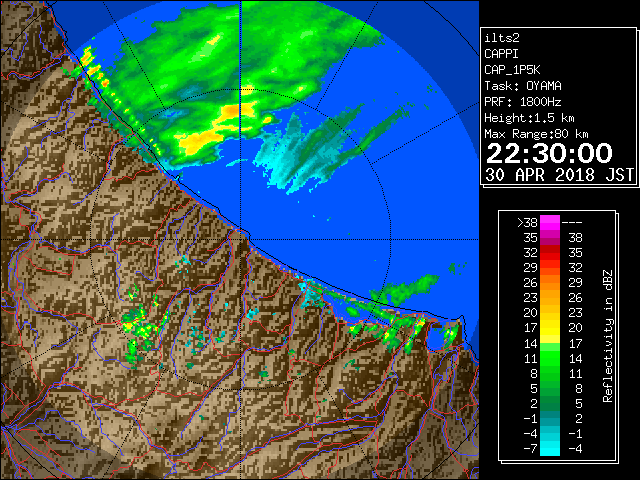Select the 'Height:1.5 km' line
This screenshot has width=640, height=480.
(x=529, y=118)
